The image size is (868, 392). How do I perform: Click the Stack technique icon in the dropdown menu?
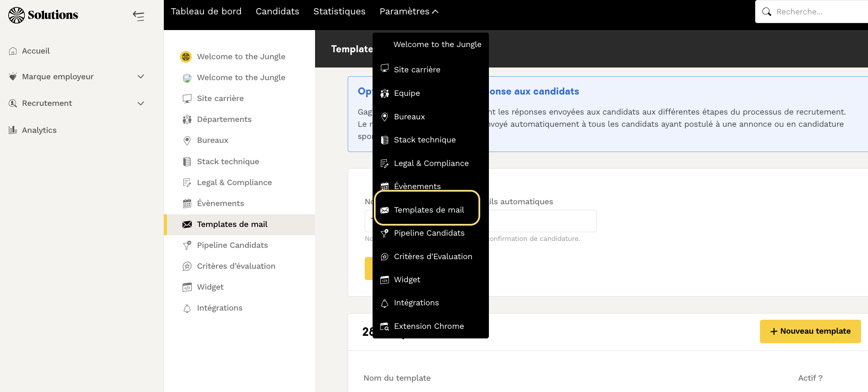(x=384, y=140)
